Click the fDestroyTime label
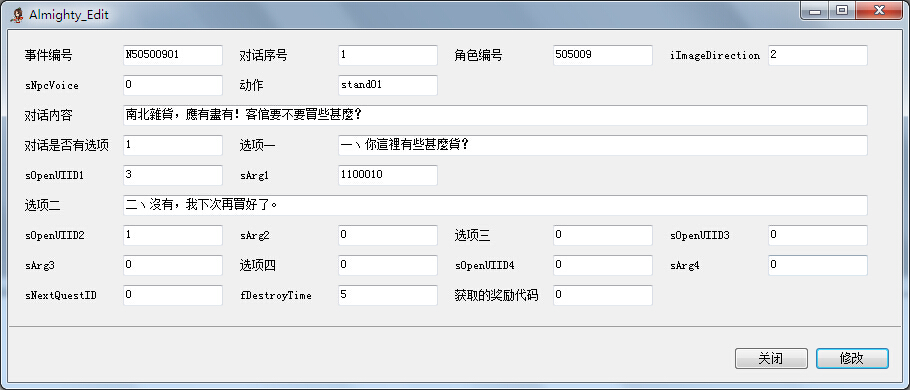Image resolution: width=910 pixels, height=390 pixels. (x=276, y=295)
